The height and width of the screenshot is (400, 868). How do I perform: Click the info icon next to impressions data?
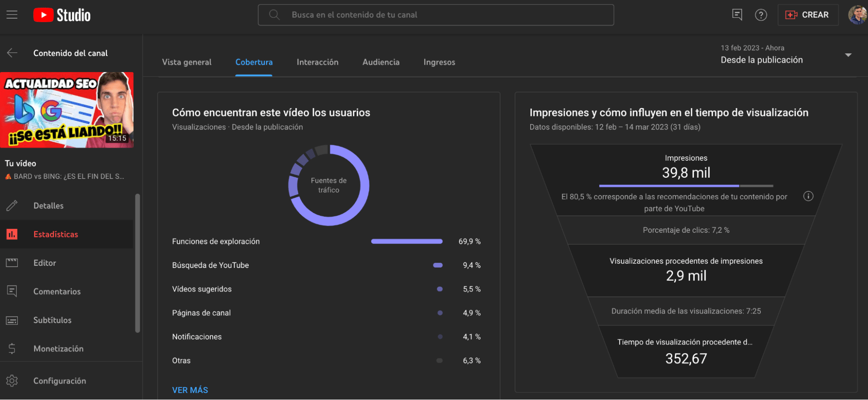808,196
